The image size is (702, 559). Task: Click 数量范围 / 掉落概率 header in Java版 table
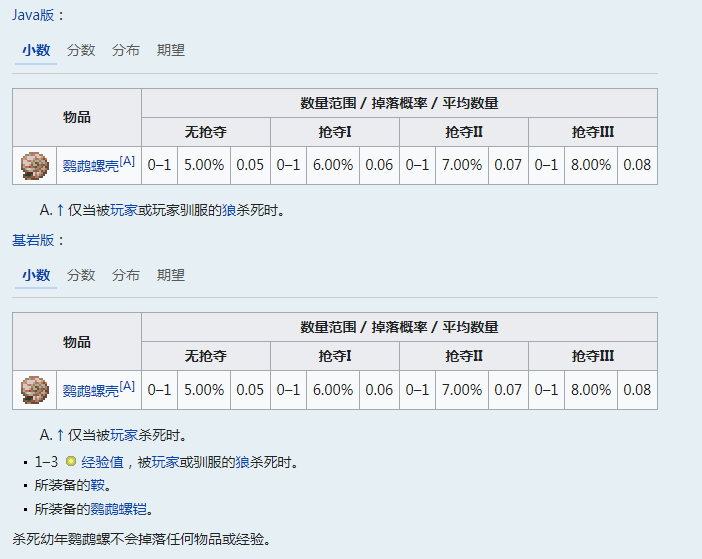point(399,103)
